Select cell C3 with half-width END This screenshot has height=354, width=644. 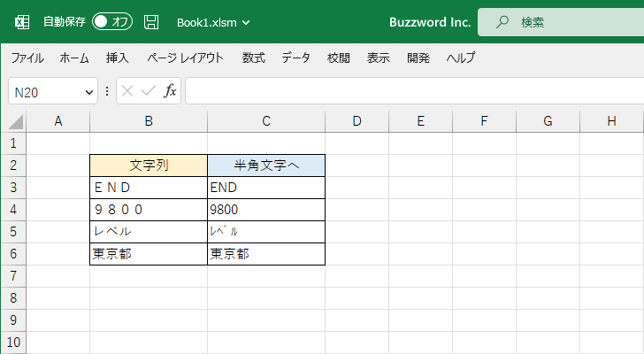point(266,188)
